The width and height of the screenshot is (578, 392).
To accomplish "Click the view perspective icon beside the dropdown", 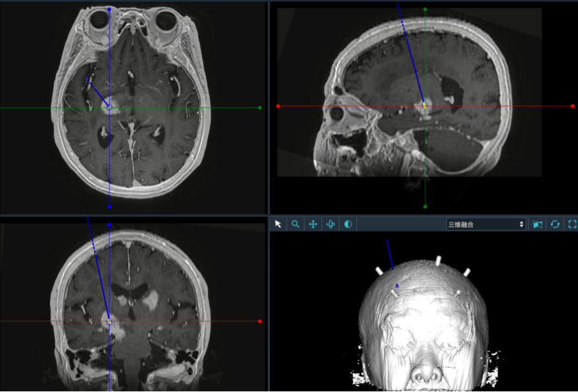I will pyautogui.click(x=537, y=224).
